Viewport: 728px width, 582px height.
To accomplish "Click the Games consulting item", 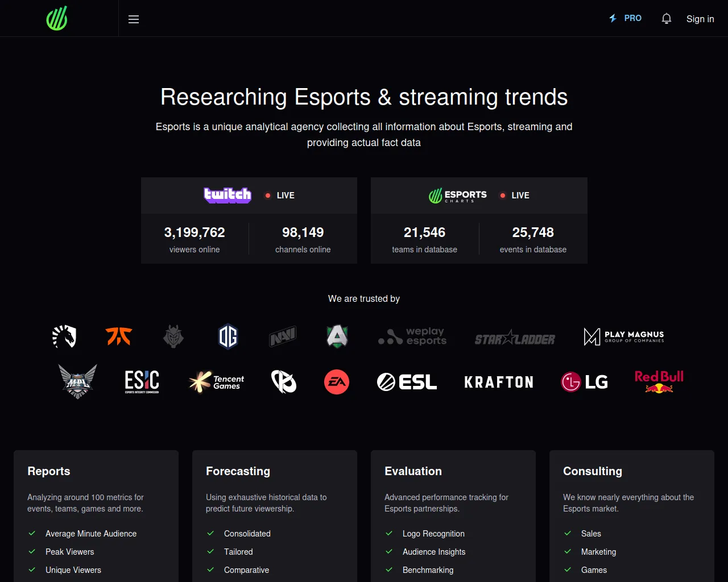I will pos(594,570).
